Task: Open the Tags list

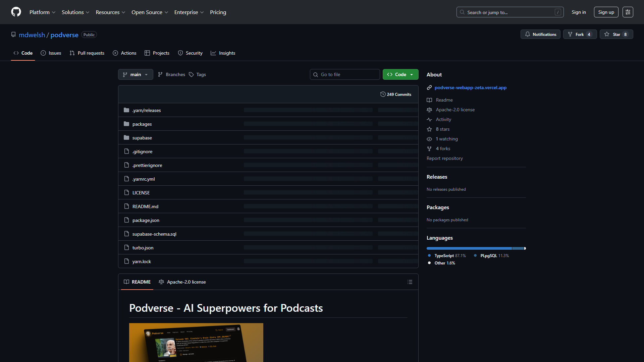Action: 197,74
